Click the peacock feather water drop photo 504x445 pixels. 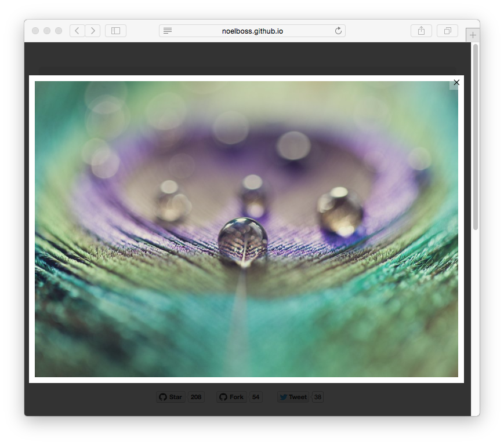click(x=246, y=229)
